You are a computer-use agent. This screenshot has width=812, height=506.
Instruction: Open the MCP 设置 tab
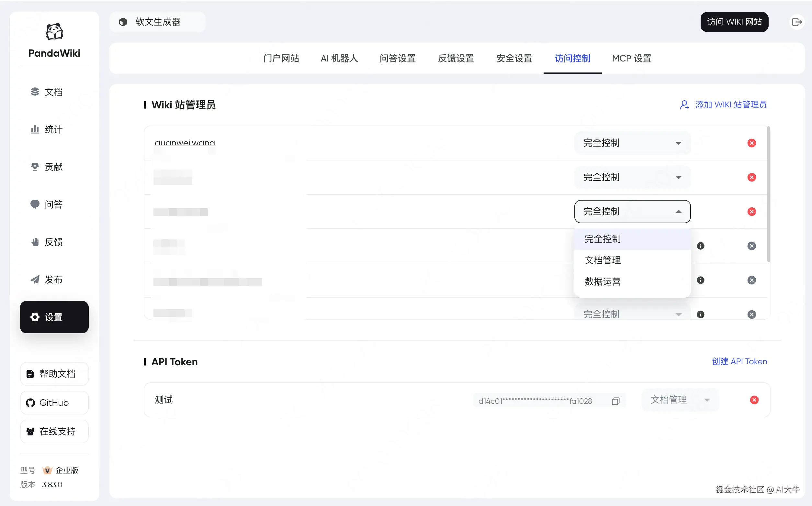(x=632, y=59)
